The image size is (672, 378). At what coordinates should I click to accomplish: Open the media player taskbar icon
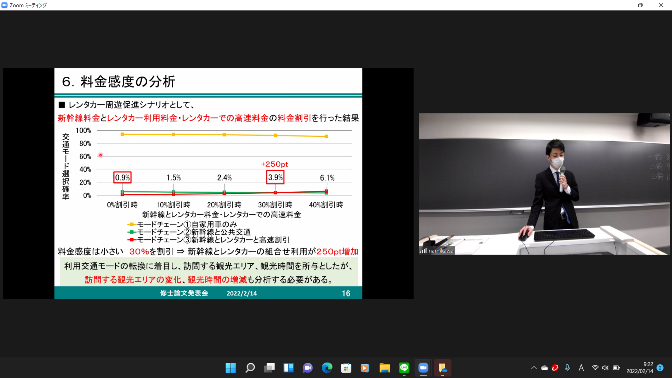[365, 368]
